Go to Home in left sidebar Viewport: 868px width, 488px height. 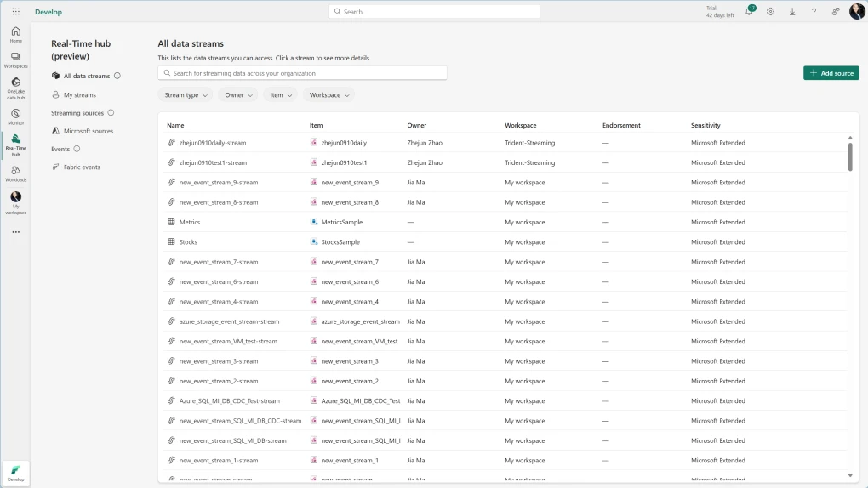coord(15,34)
